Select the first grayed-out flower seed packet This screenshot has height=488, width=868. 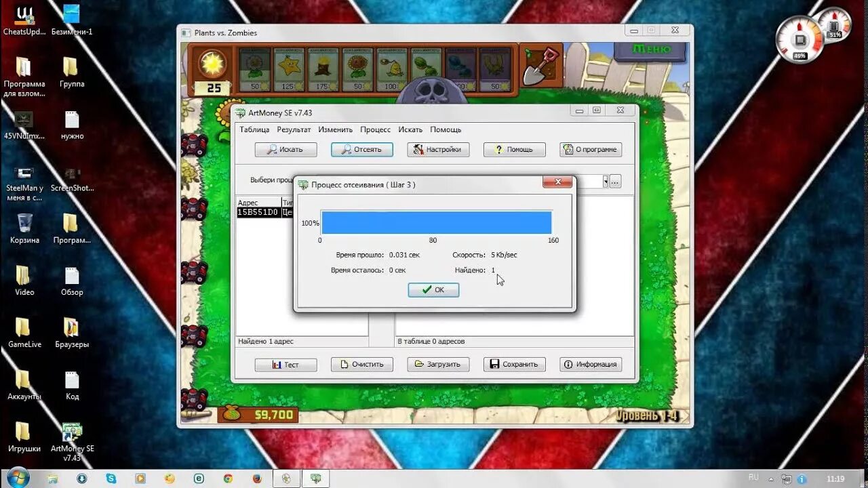(x=255, y=70)
